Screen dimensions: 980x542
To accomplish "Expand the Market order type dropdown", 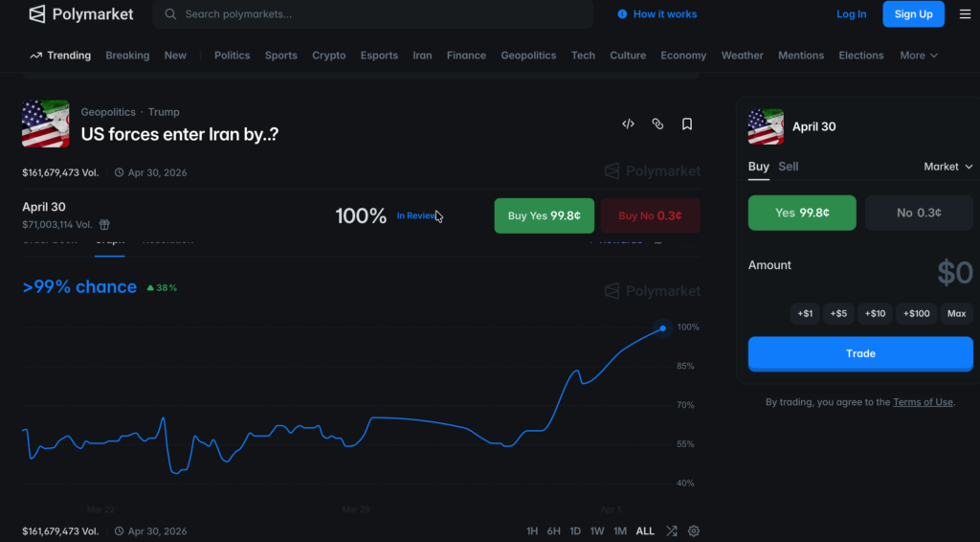I will click(x=947, y=167).
